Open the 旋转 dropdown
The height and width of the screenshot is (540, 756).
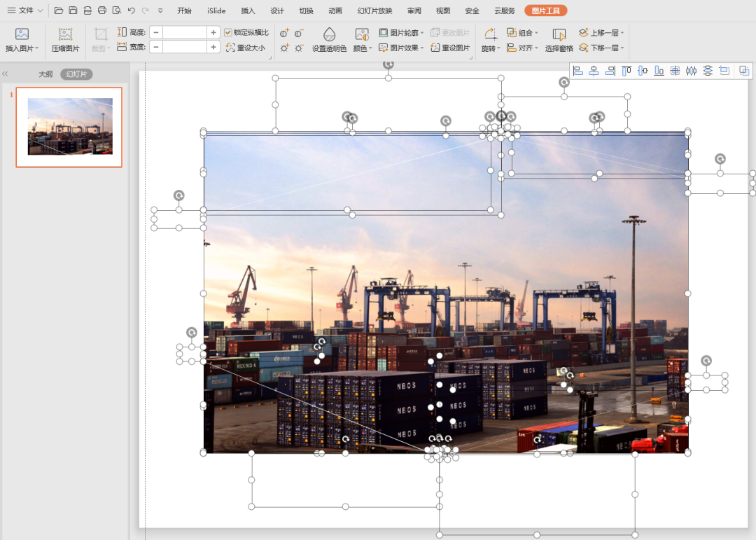pyautogui.click(x=491, y=39)
